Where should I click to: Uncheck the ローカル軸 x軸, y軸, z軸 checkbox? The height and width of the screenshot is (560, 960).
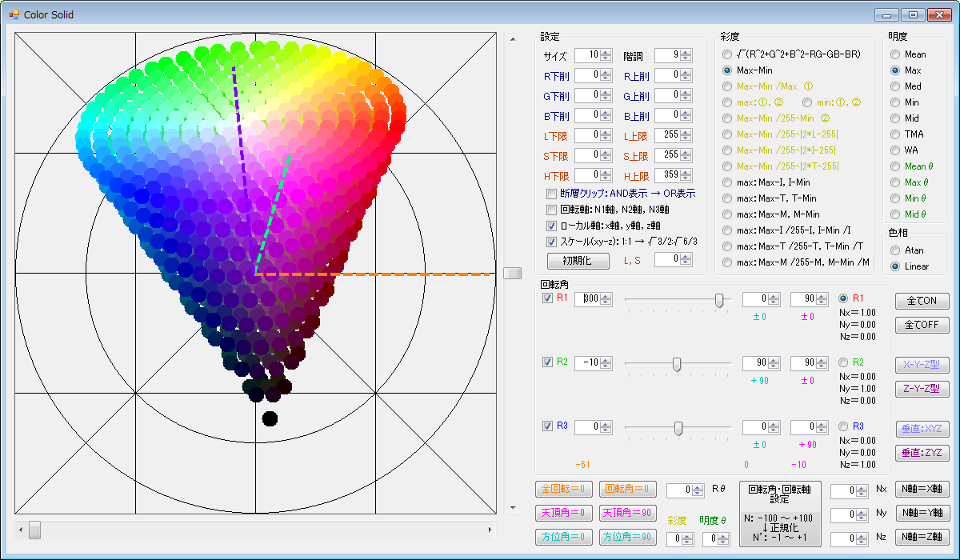[x=551, y=226]
